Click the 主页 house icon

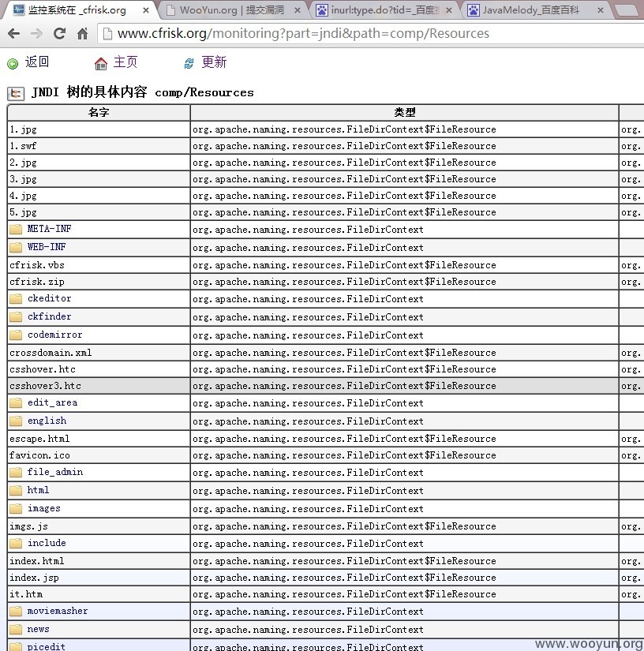(101, 64)
